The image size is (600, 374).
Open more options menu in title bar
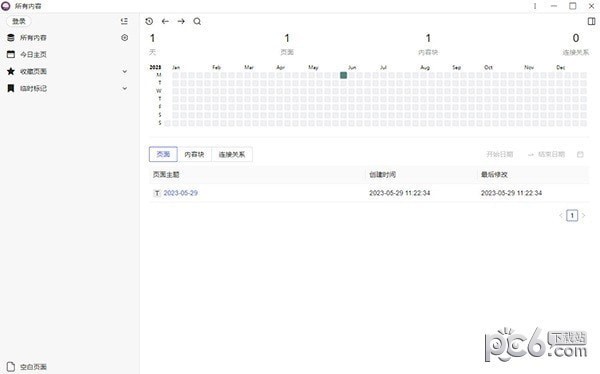pyautogui.click(x=535, y=6)
